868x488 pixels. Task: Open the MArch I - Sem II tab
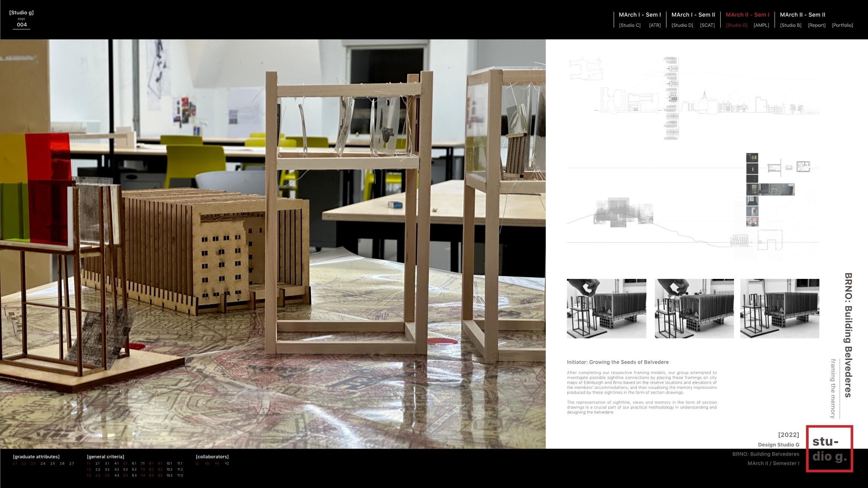pyautogui.click(x=693, y=15)
